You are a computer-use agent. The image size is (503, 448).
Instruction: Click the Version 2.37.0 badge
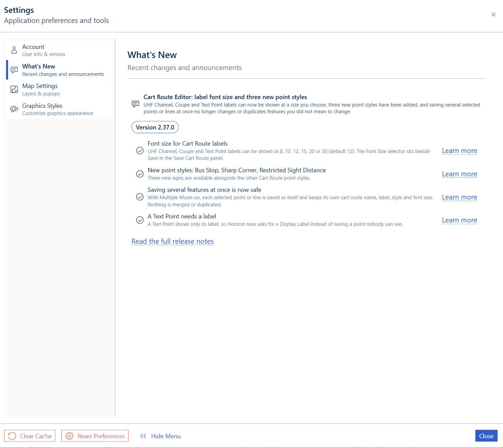[x=155, y=127]
